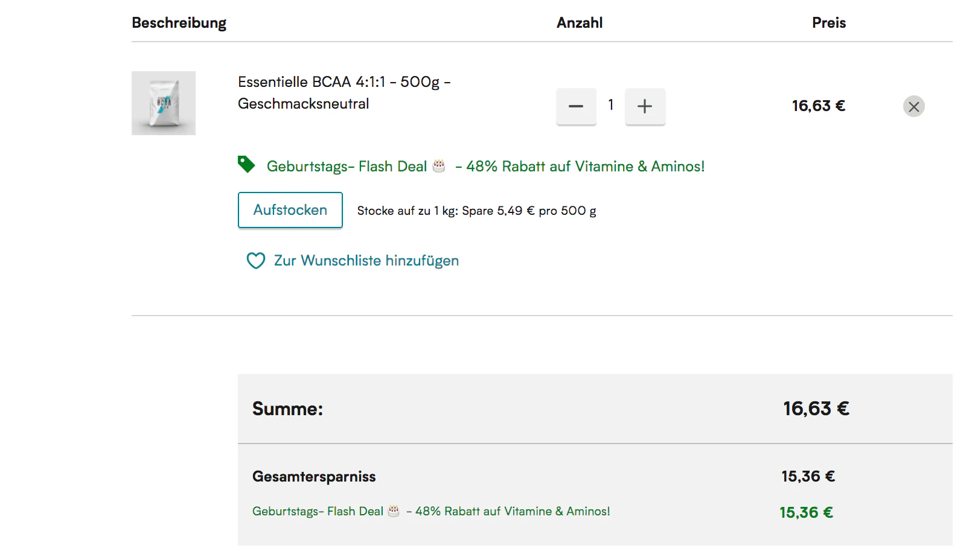
Task: Click the Beschreibung column header
Action: pos(179,23)
